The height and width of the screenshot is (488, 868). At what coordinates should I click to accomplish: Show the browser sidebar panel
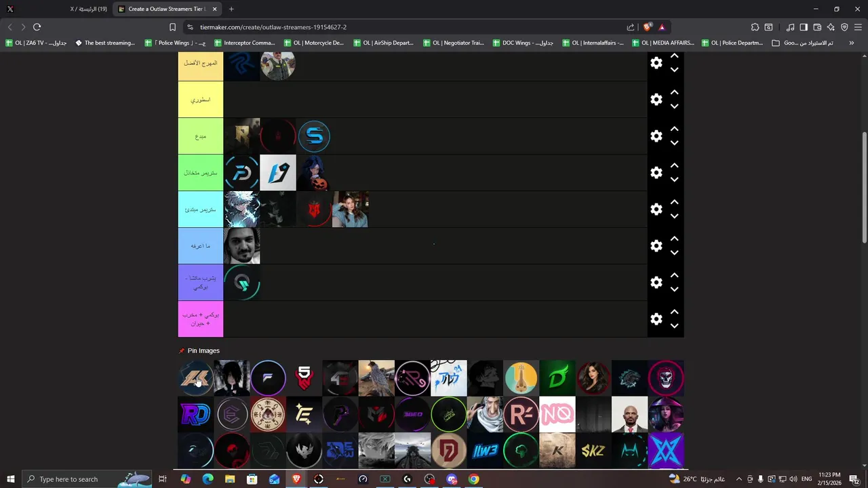click(x=804, y=27)
